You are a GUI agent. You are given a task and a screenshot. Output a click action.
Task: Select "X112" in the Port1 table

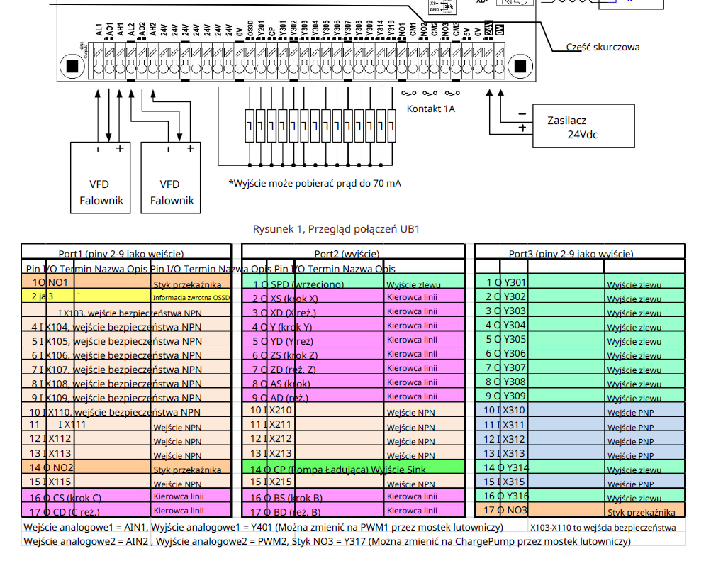coord(60,438)
